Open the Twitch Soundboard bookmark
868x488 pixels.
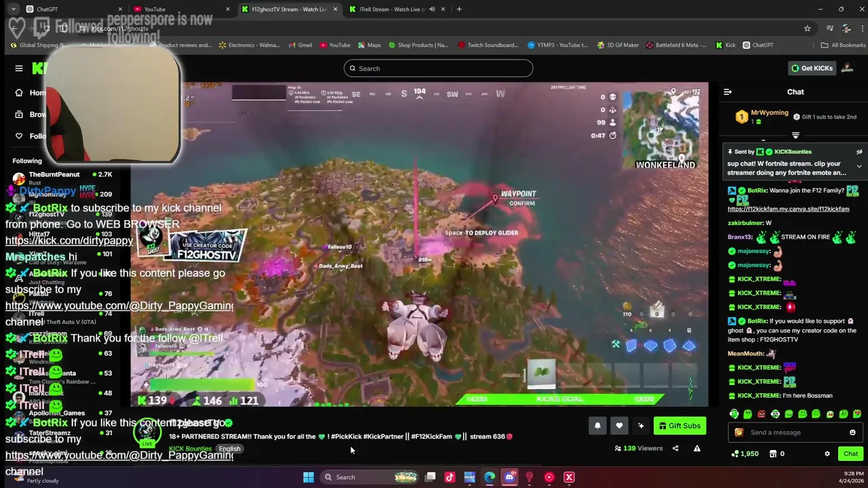tap(488, 45)
